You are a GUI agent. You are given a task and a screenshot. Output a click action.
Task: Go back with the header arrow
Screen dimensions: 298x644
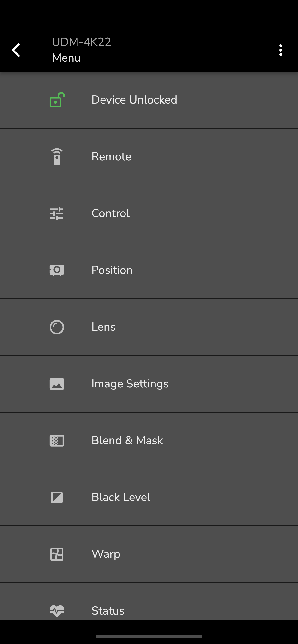pyautogui.click(x=16, y=50)
